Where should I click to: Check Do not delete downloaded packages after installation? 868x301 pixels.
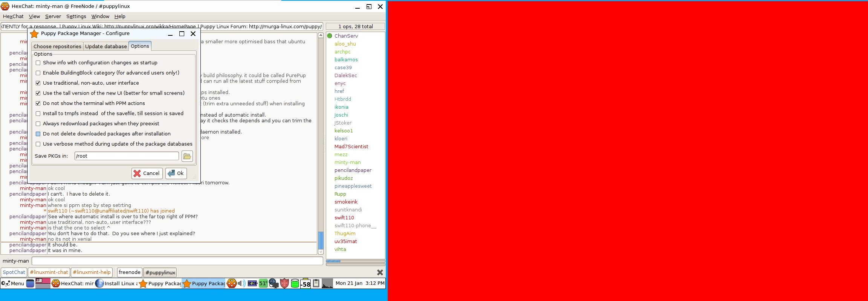click(x=38, y=134)
